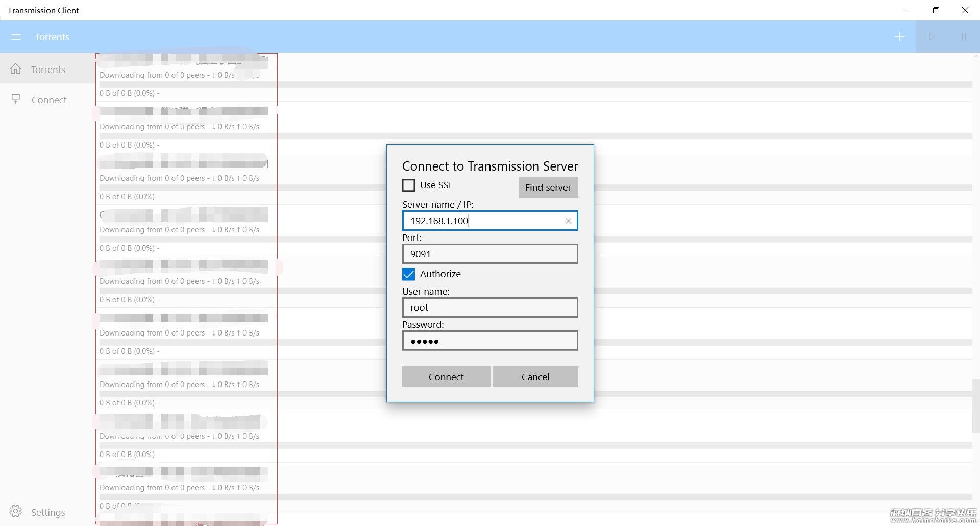Click the add torrent plus icon
The image size is (980, 526).
pyautogui.click(x=899, y=37)
